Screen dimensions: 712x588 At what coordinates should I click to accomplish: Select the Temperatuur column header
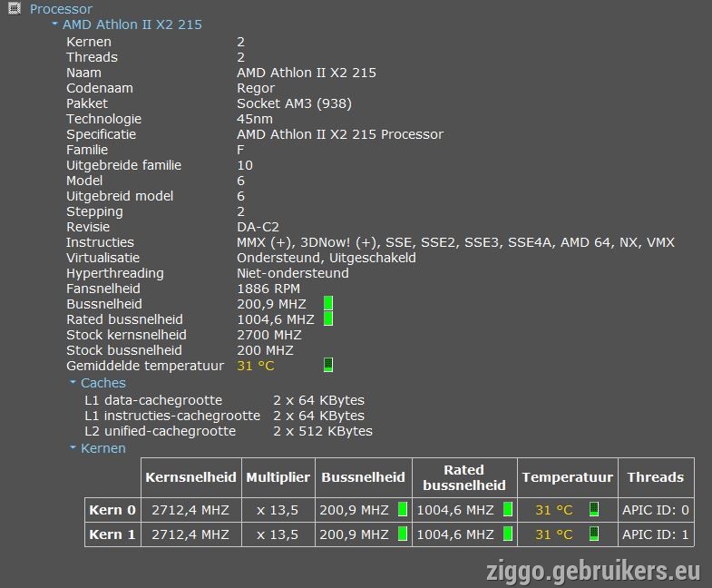coord(568,477)
